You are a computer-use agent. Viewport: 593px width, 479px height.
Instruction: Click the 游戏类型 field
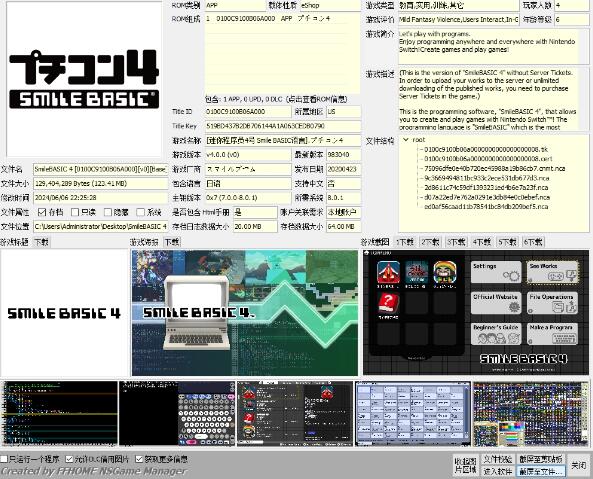pos(458,5)
